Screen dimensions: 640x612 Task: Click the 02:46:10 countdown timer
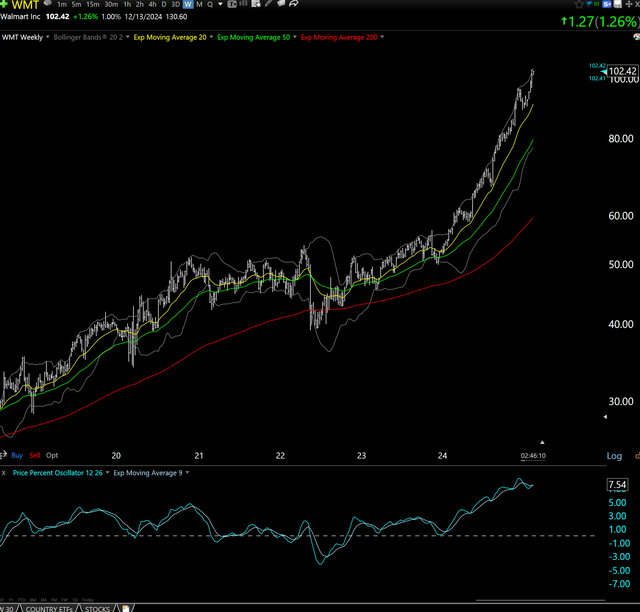pos(533,456)
